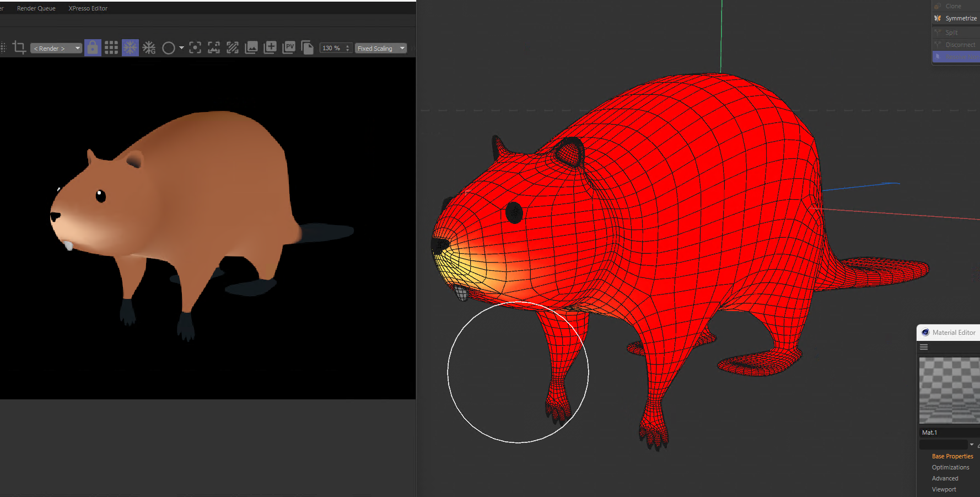Click the grid icon in render toolbar
The height and width of the screenshot is (497, 980).
[111, 48]
